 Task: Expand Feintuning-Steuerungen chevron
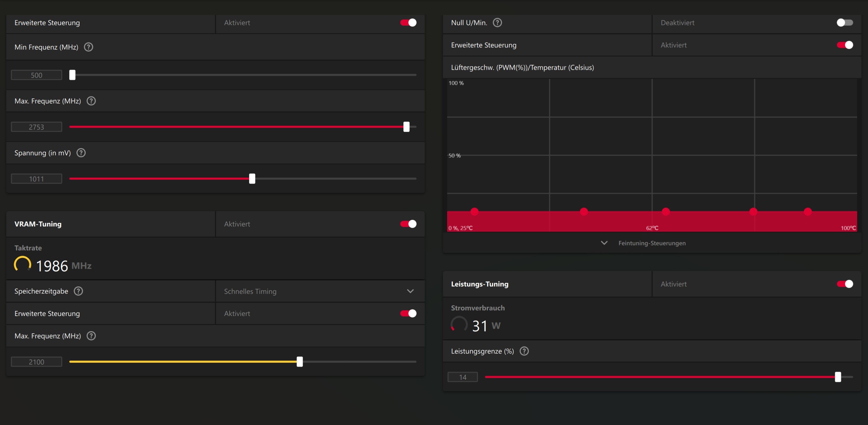[x=604, y=243]
